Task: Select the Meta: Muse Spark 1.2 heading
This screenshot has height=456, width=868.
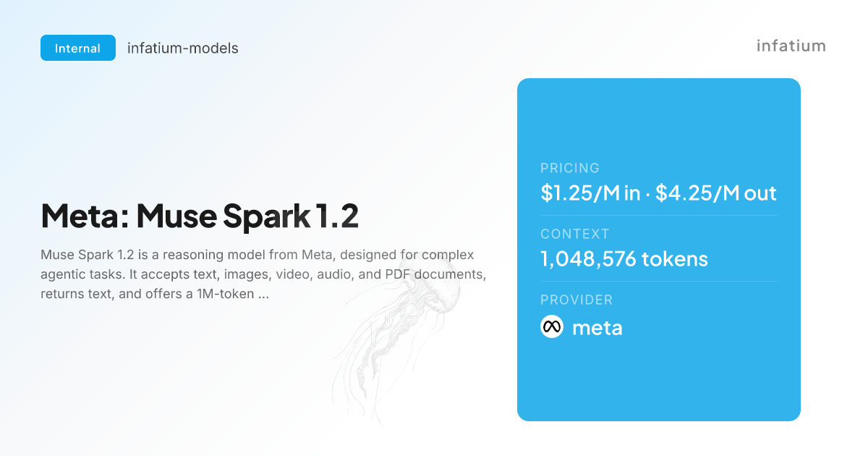Action: pyautogui.click(x=200, y=216)
